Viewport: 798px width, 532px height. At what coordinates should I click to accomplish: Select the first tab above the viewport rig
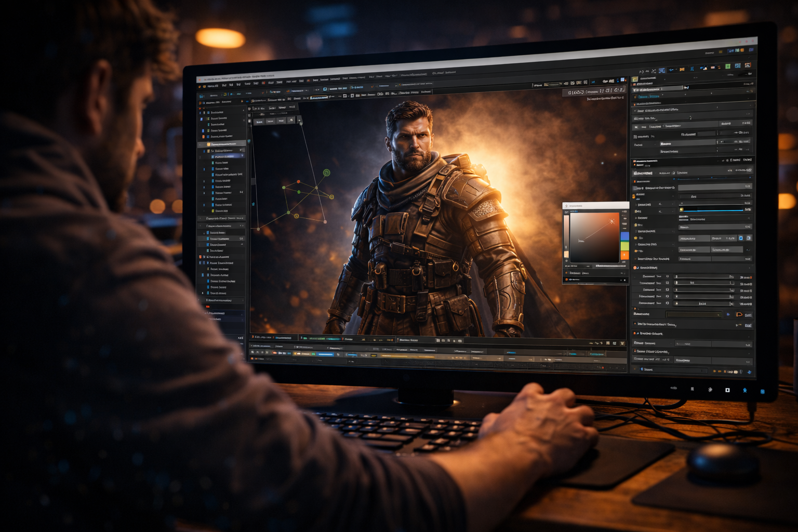[259, 122]
